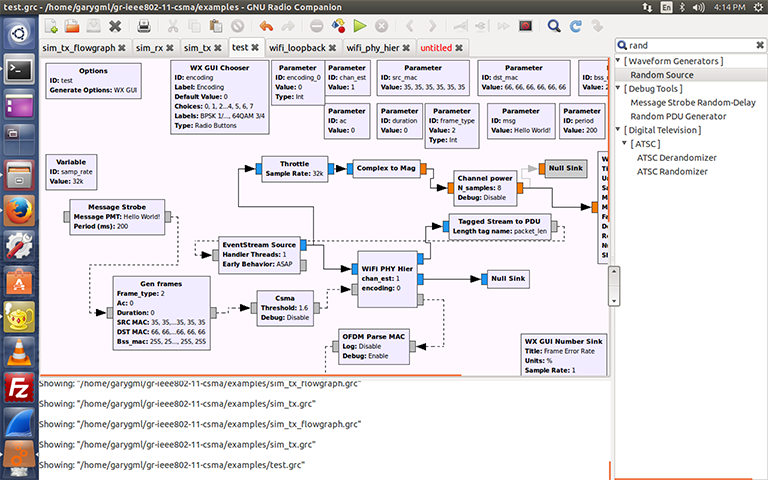Image resolution: width=768 pixels, height=480 pixels.
Task: Collapse the ATSC subcategory
Action: point(626,144)
